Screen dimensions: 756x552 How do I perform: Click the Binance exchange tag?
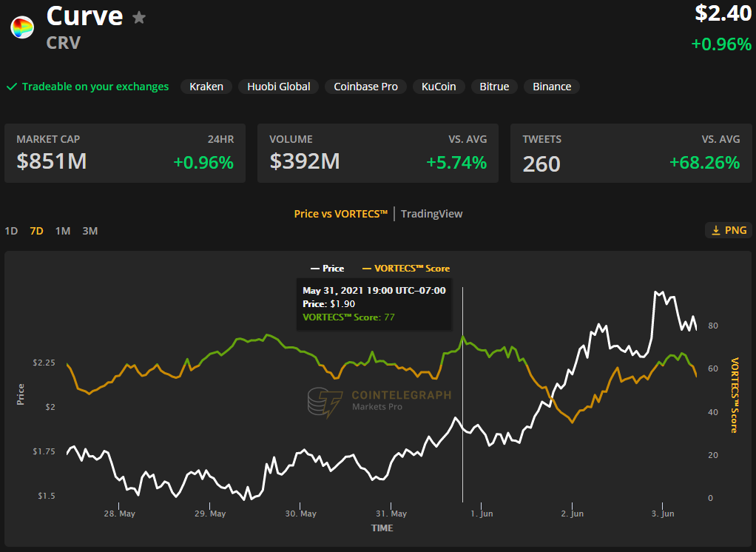pos(551,87)
